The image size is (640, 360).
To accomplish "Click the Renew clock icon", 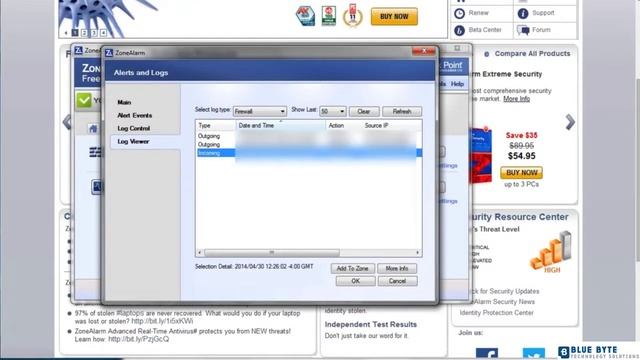I will pos(460,13).
